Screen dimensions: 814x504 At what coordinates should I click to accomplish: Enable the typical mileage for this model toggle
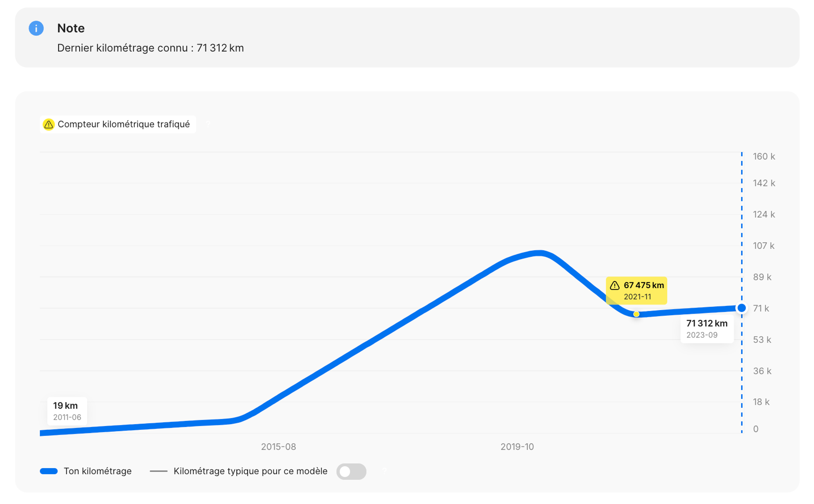pos(351,471)
